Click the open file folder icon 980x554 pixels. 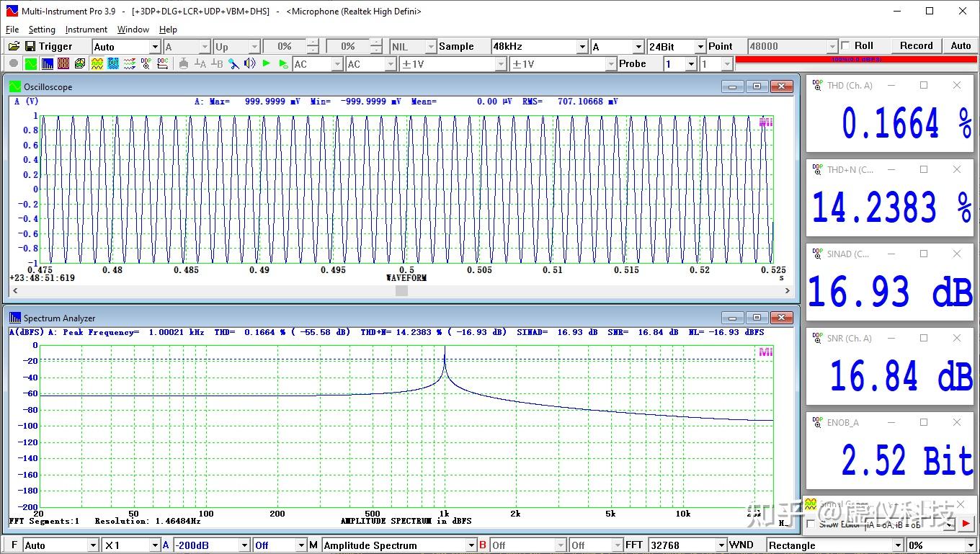(x=14, y=46)
